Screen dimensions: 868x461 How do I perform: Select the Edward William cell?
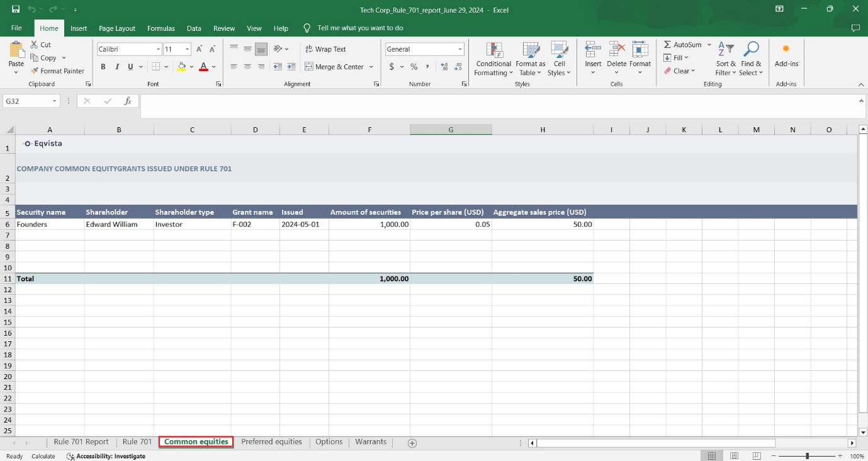click(x=119, y=224)
